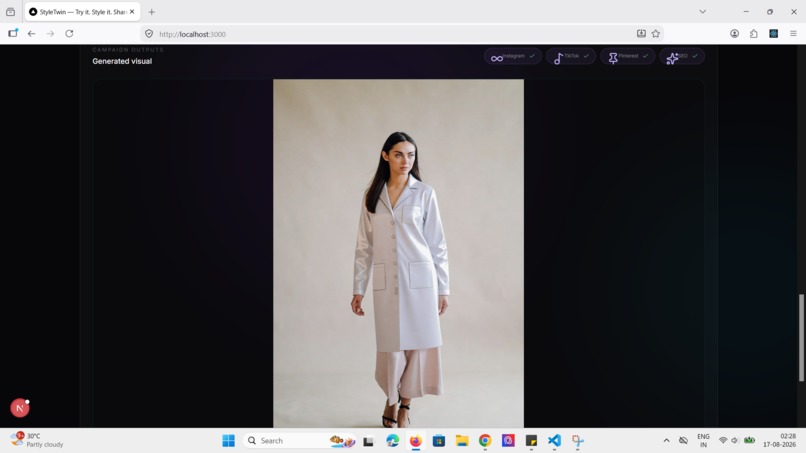806x453 pixels.
Task: Open the pink app icon in taskbar
Action: 508,441
